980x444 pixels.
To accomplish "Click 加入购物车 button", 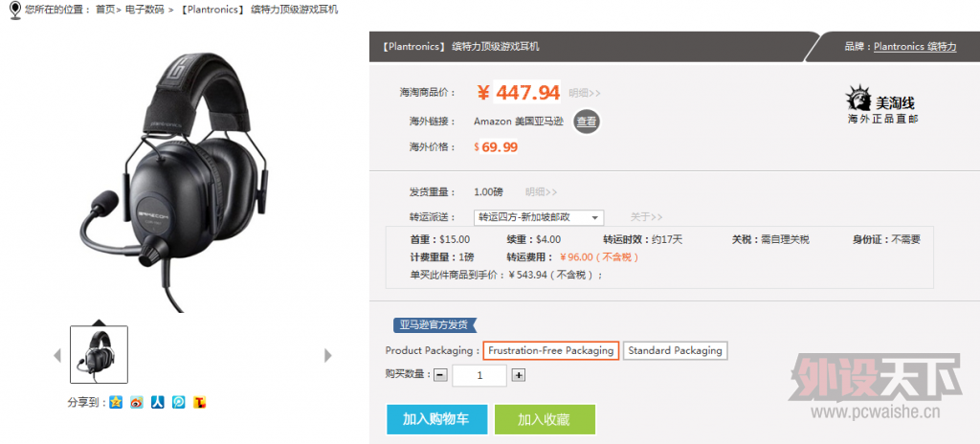I will [x=436, y=419].
